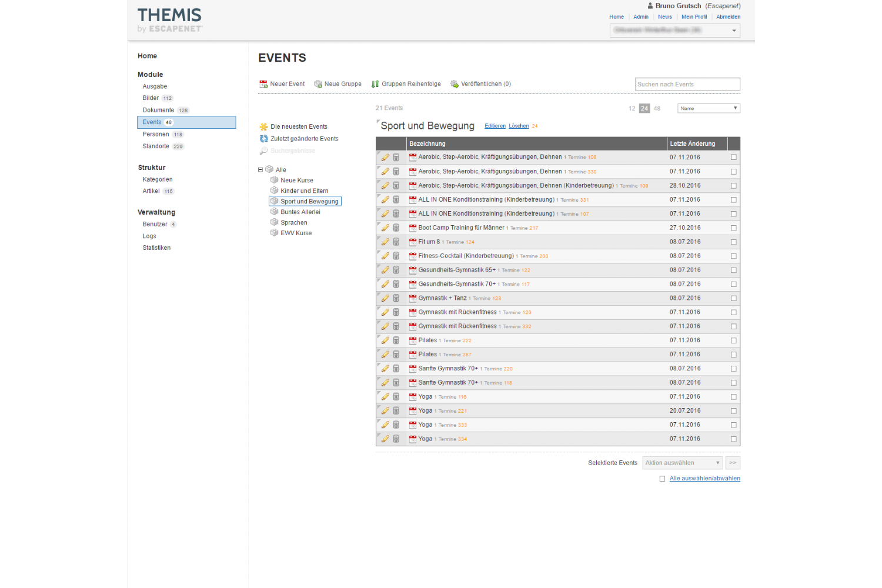
Task: Open Dokumente in the Module menu
Action: [x=158, y=111]
